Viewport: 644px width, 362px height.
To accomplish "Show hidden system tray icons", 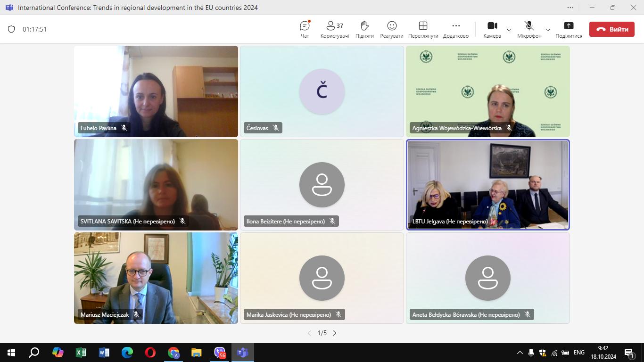I will pos(520,353).
